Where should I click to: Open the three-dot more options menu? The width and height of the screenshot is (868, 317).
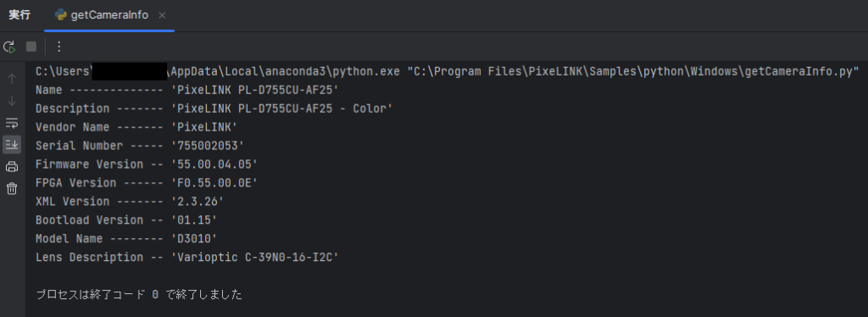(59, 47)
